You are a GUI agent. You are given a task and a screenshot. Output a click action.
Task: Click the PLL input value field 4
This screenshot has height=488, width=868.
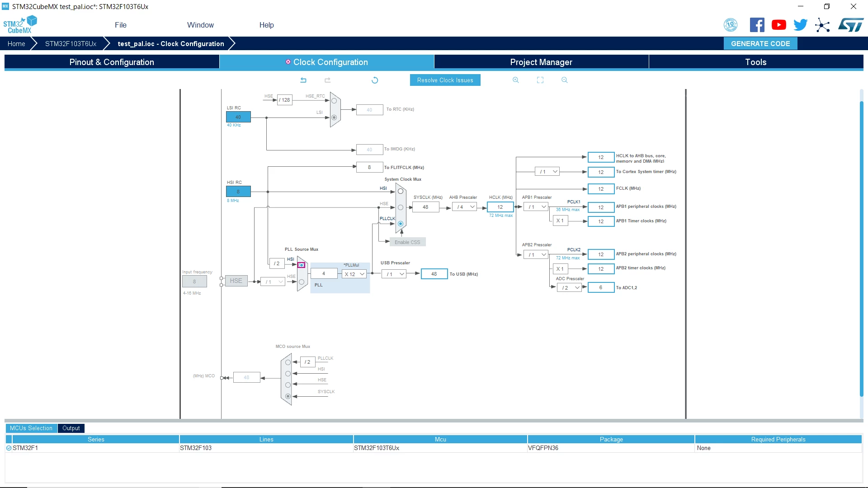[324, 273]
